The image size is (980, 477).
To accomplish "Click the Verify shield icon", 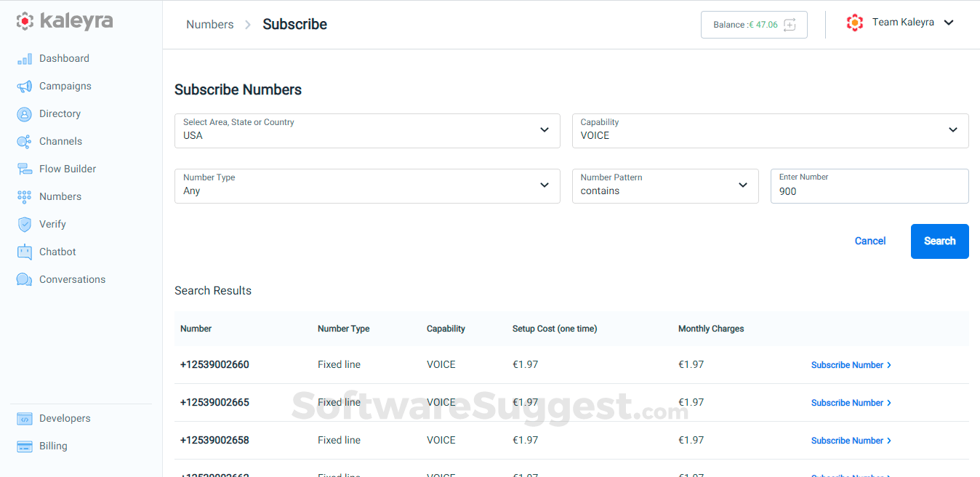I will click(x=25, y=225).
